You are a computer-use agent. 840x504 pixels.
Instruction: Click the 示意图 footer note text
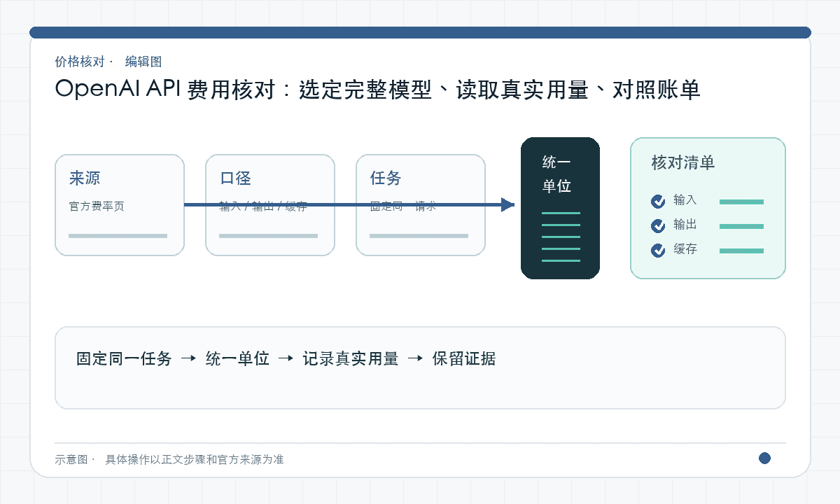pos(169,460)
